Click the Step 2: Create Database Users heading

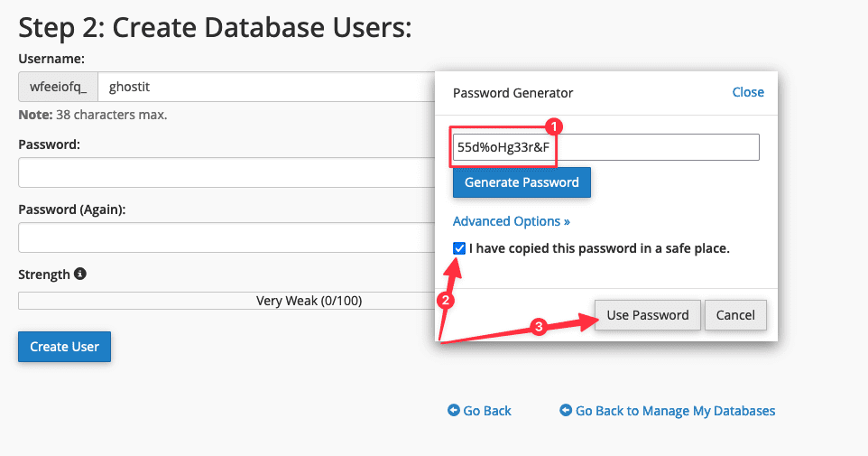coord(215,28)
